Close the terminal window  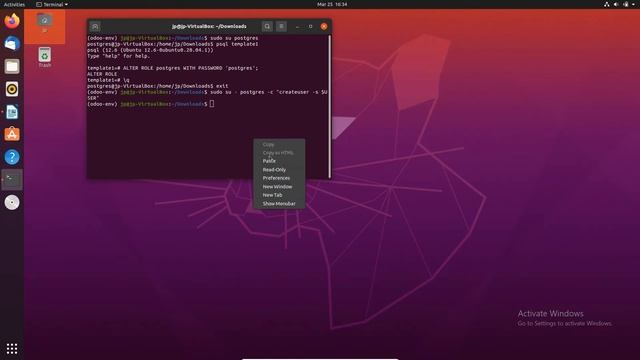coord(324,26)
